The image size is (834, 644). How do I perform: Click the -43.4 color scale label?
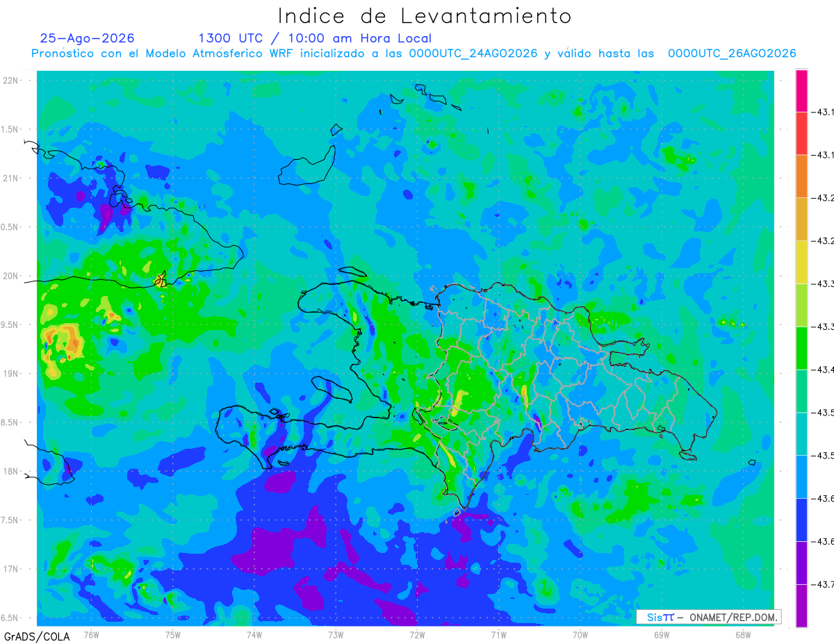[x=824, y=370]
